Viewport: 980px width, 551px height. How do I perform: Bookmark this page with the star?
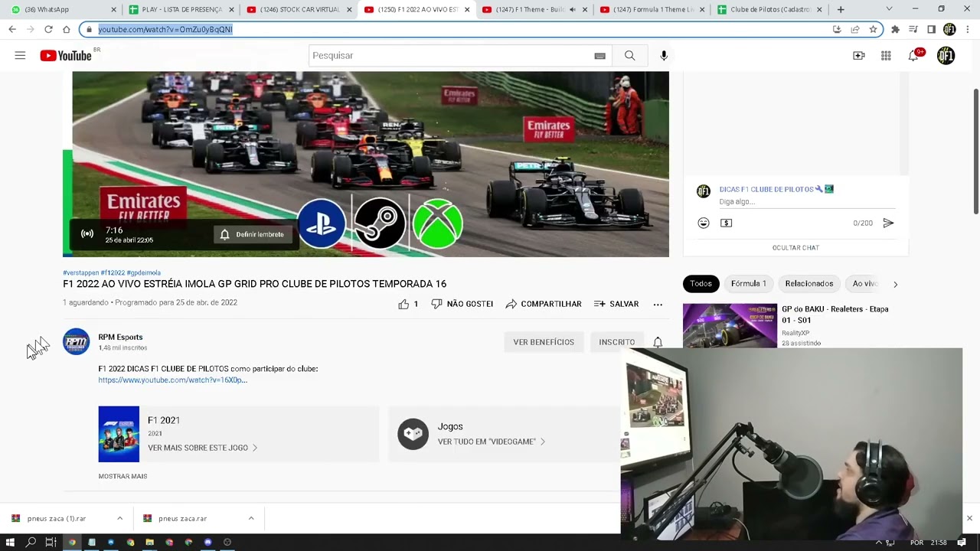873,29
